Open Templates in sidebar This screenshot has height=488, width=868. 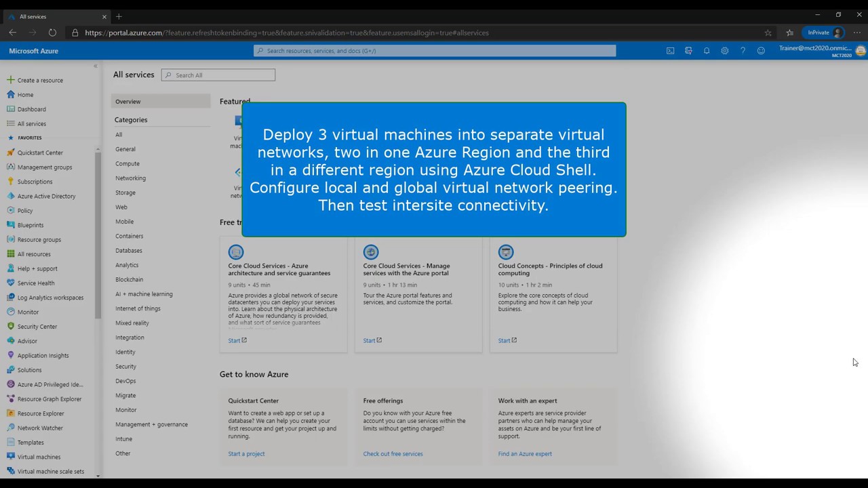(x=31, y=443)
